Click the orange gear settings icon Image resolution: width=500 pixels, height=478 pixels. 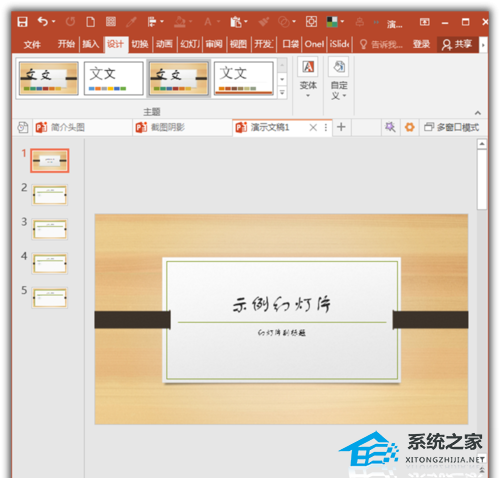(409, 127)
